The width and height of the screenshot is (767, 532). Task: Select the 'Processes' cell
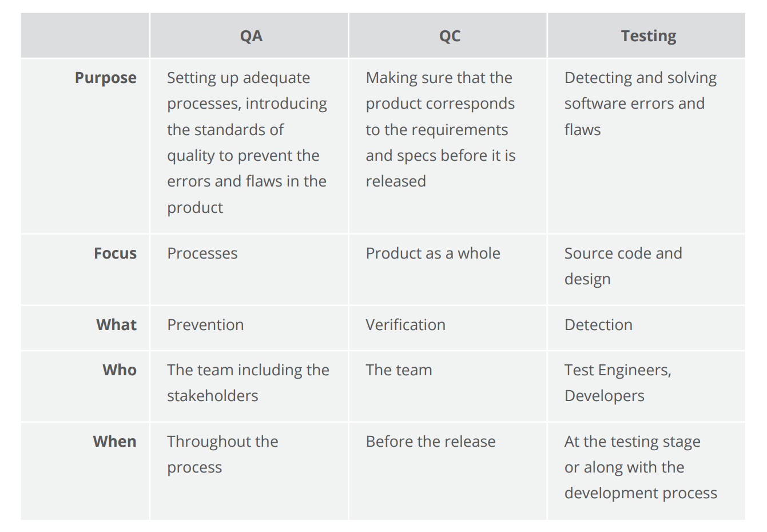coord(202,253)
